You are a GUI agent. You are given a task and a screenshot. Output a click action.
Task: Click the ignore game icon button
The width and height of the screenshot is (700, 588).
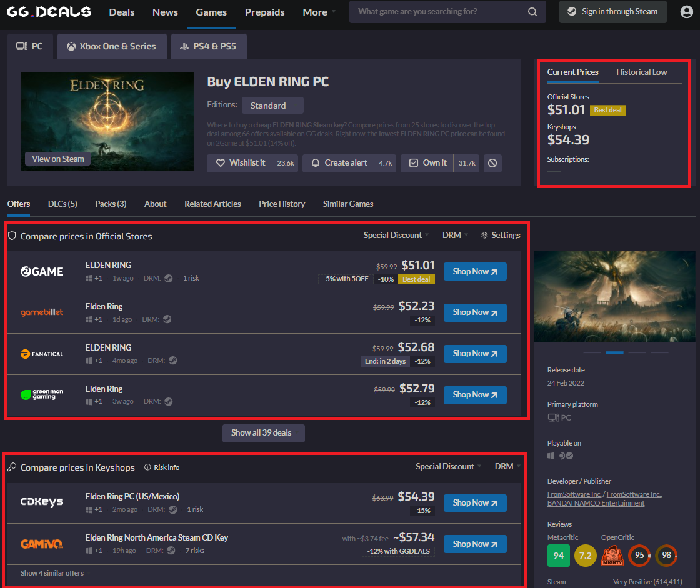pyautogui.click(x=492, y=163)
